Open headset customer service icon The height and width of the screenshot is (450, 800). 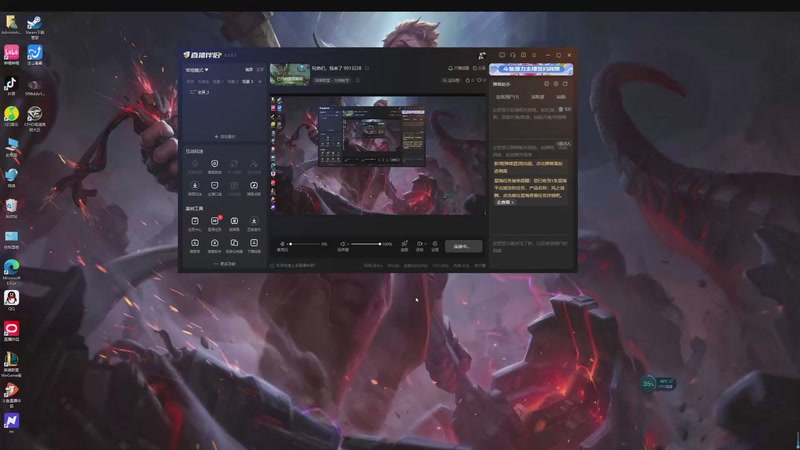pos(513,55)
